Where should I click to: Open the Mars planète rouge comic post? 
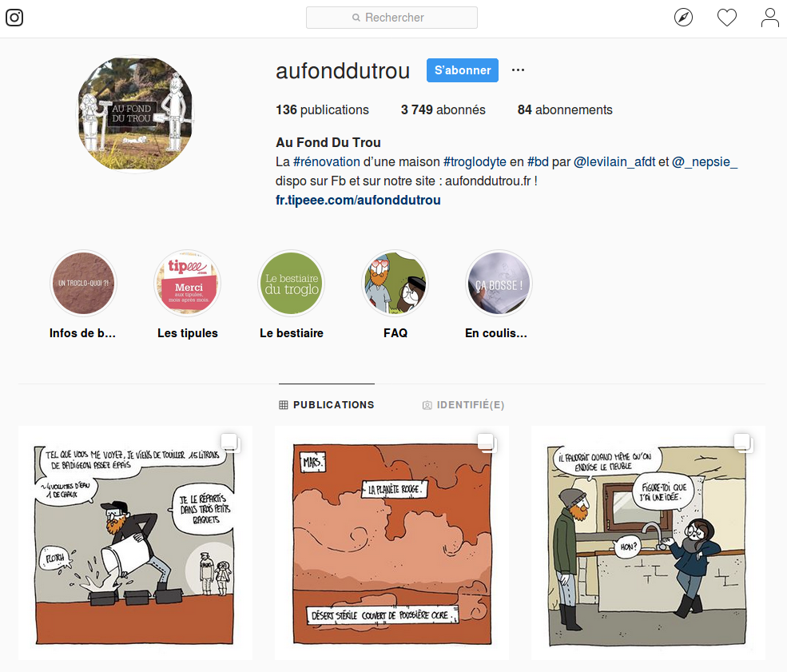[392, 543]
